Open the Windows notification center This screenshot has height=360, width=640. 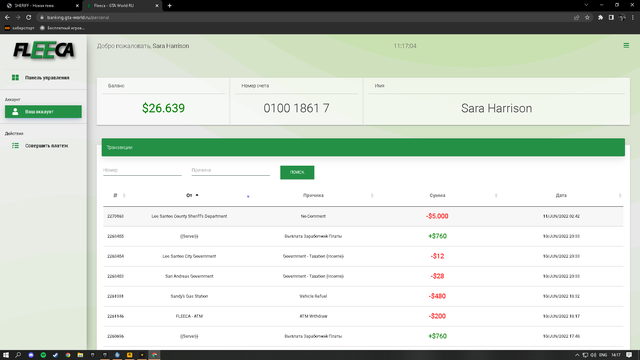pos(629,355)
